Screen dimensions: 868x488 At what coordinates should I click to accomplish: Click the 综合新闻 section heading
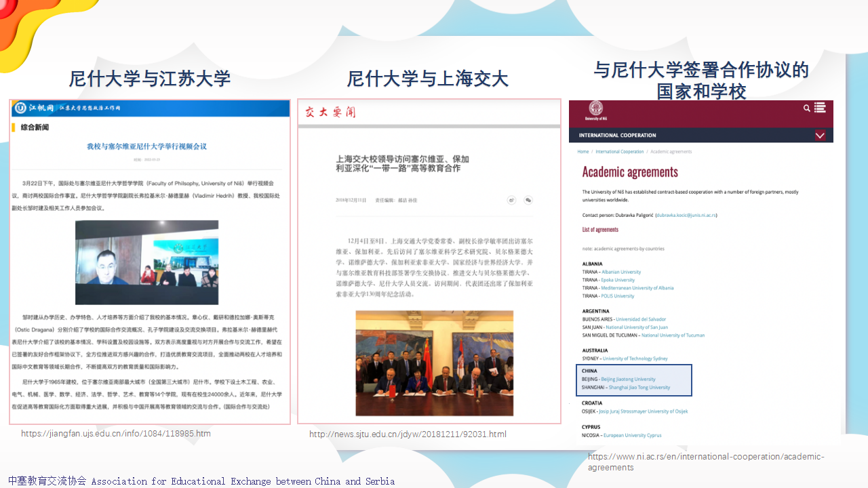pos(35,127)
